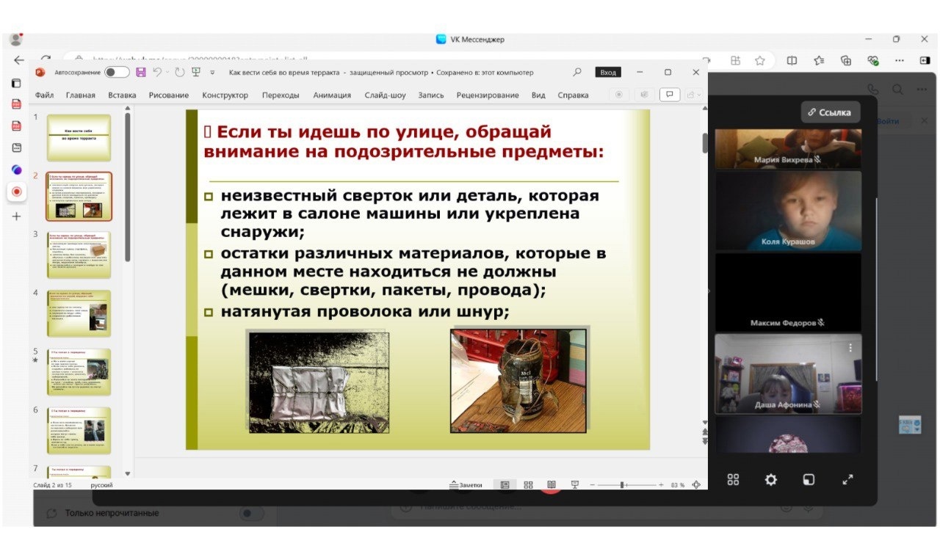Toggle the Только непрочитанные switch
Image resolution: width=940 pixels, height=560 pixels.
click(252, 513)
